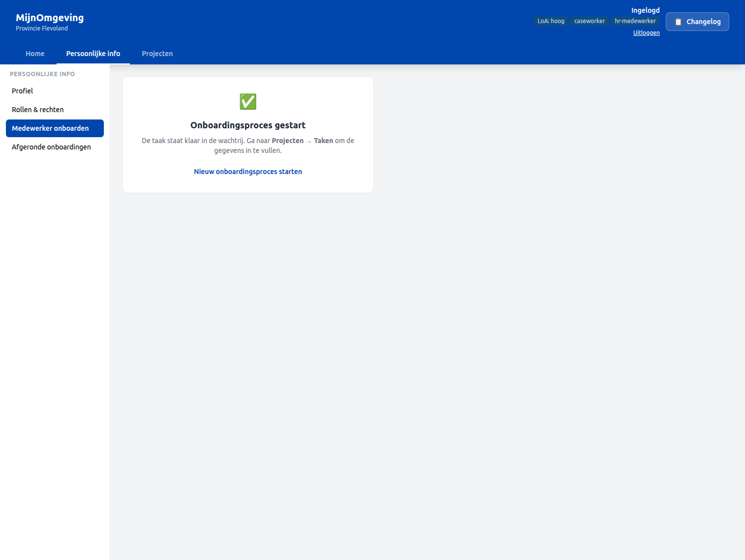The width and height of the screenshot is (745, 560).
Task: Start a new onboarding process
Action: (x=248, y=171)
